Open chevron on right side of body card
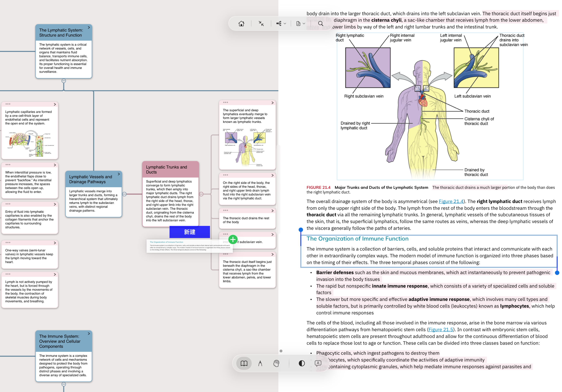 point(273,175)
